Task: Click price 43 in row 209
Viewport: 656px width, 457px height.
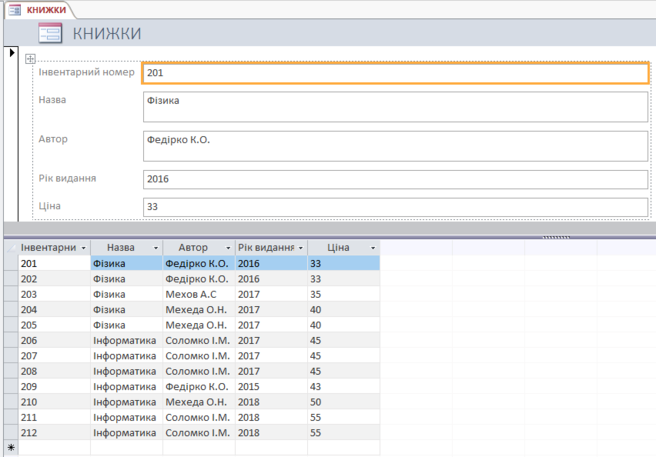Action: pos(343,386)
